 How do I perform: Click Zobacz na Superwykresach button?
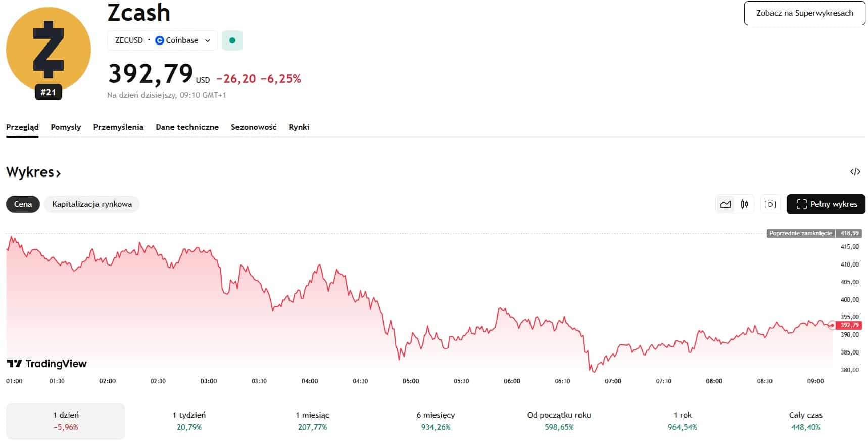(x=804, y=13)
